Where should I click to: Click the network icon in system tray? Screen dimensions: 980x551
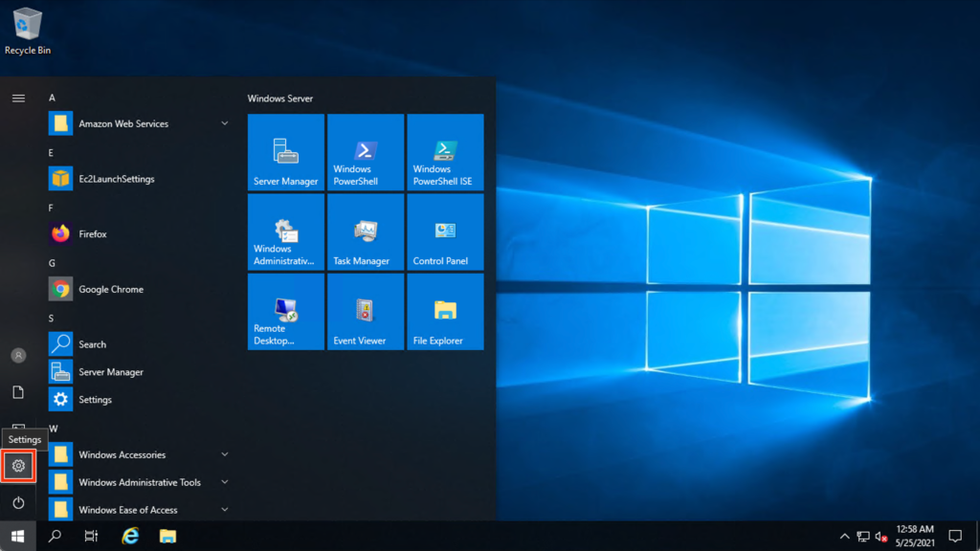pyautogui.click(x=863, y=536)
